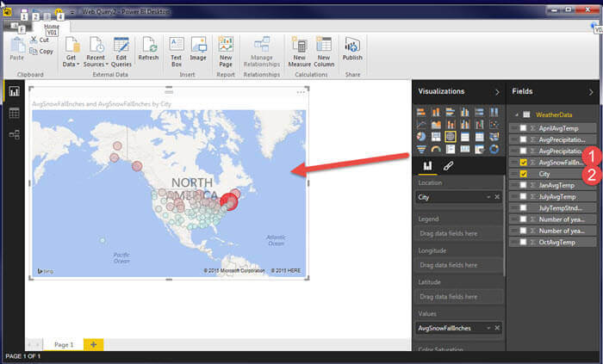Viewport: 603px width, 364px height.
Task: Uncheck the City field
Action: [x=523, y=174]
